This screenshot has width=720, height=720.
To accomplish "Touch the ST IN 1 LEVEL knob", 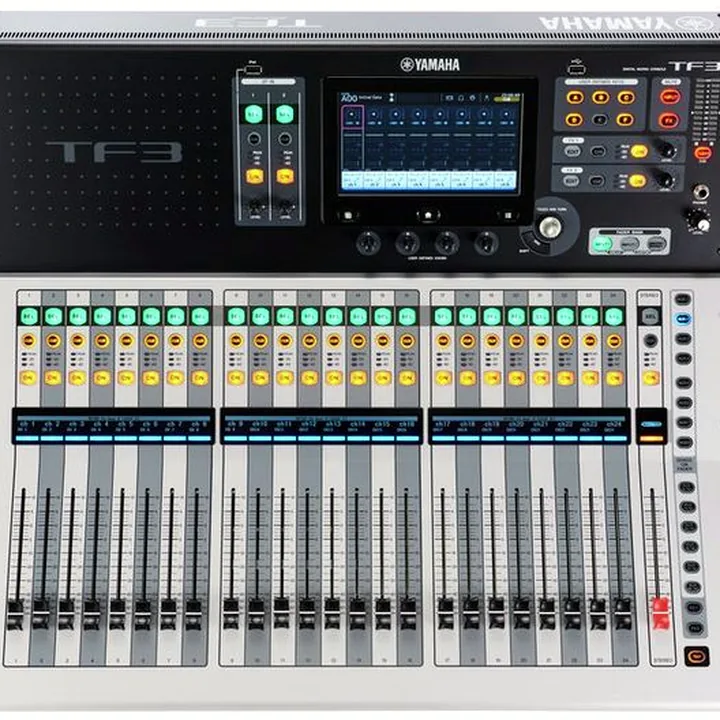I will tap(254, 207).
